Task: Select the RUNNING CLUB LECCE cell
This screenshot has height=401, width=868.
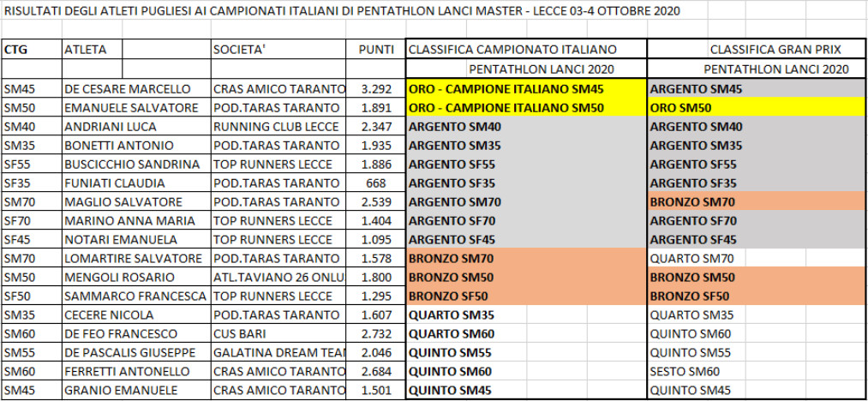Action: [x=278, y=127]
